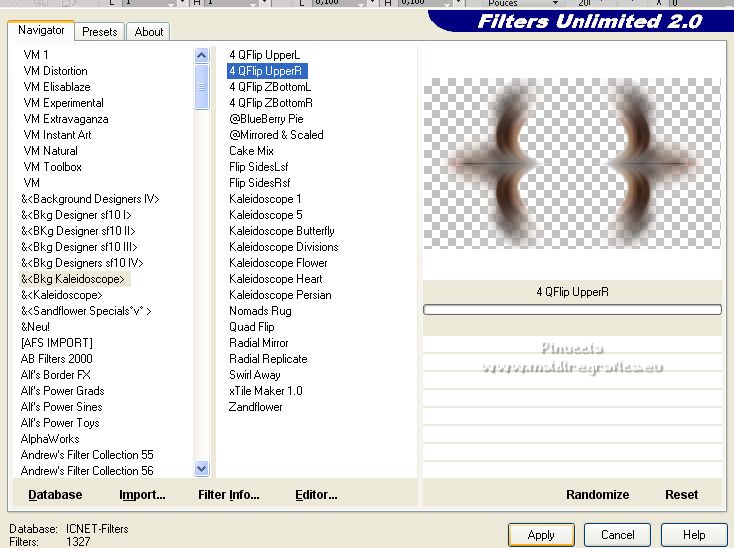Click the filter preview thumbnail
Viewport: 734px width, 548px height.
pos(572,163)
